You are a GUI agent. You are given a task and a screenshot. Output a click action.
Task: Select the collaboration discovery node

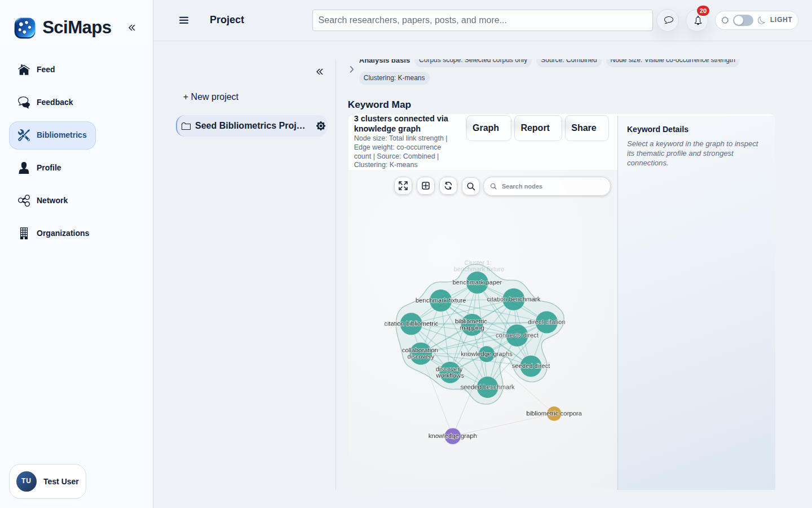point(421,353)
